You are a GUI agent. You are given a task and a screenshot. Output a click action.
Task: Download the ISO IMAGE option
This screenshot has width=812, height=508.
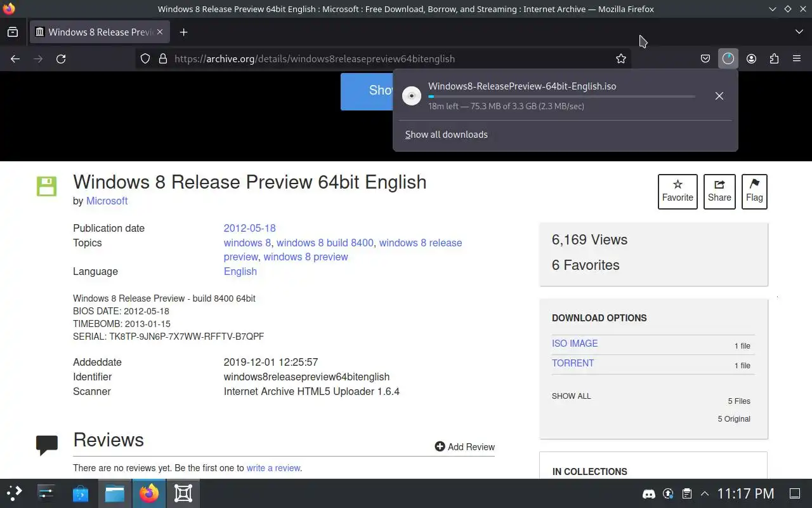pos(575,344)
